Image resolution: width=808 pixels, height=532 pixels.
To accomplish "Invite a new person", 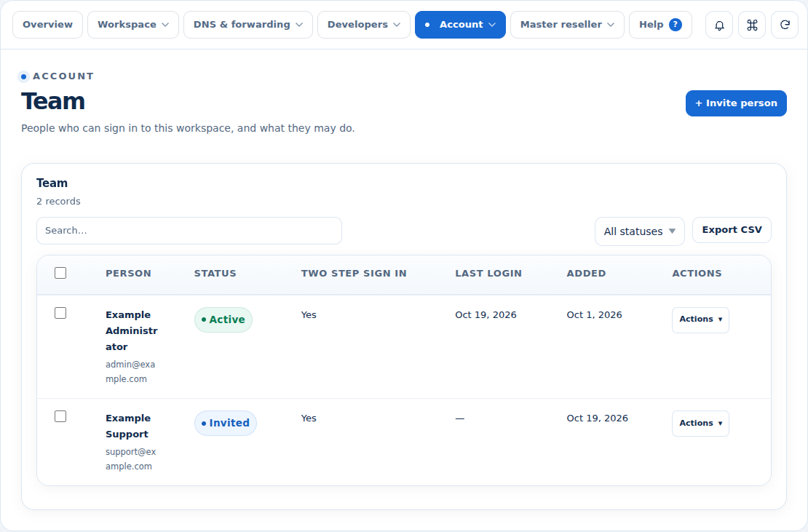I will tap(736, 103).
